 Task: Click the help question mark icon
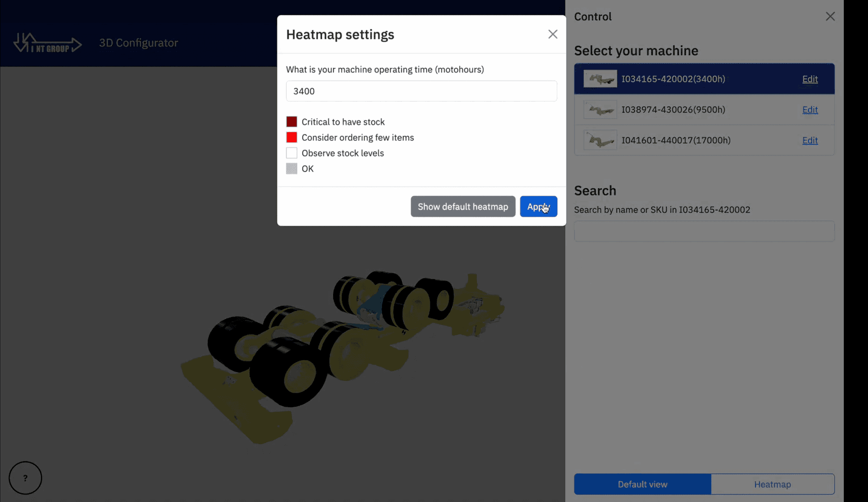25,478
